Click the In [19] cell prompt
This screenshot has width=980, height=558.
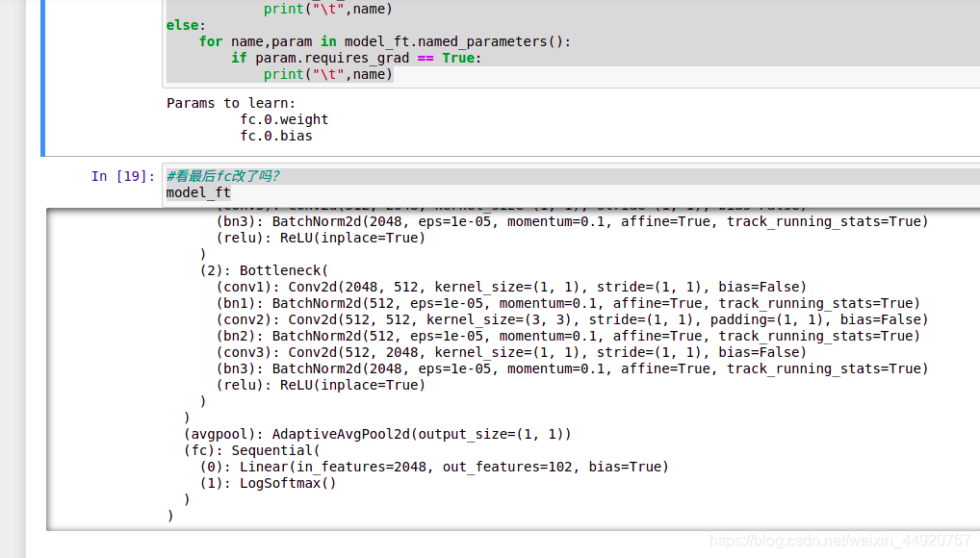pyautogui.click(x=122, y=176)
